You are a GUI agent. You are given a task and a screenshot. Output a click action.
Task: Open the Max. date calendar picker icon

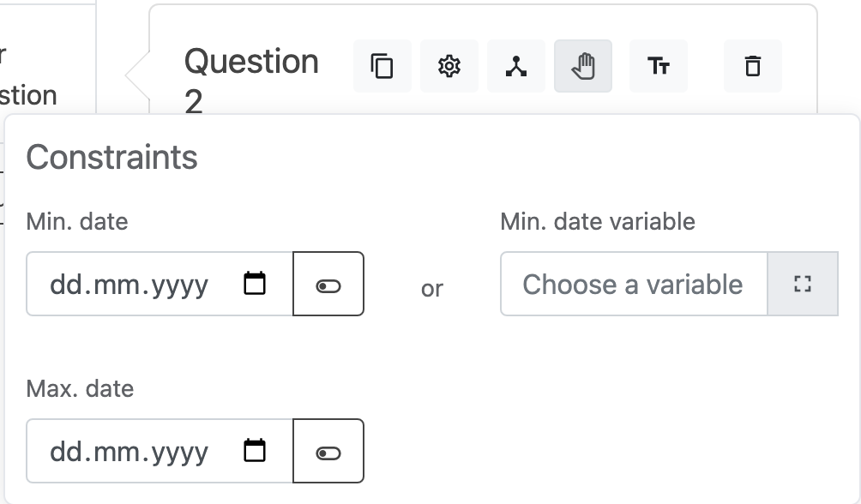256,451
